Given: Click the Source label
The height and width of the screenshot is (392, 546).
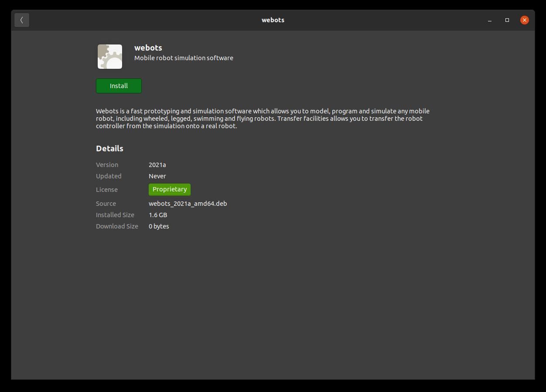Looking at the screenshot, I should [x=106, y=204].
